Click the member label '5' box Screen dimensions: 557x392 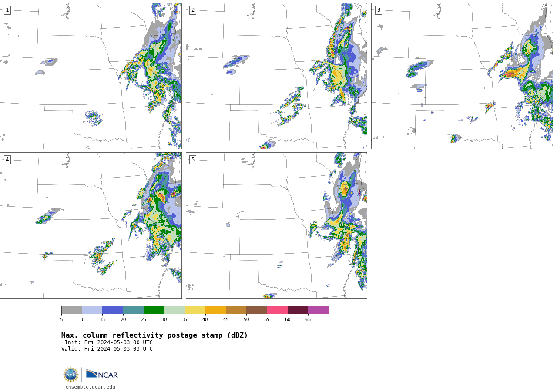(x=193, y=160)
